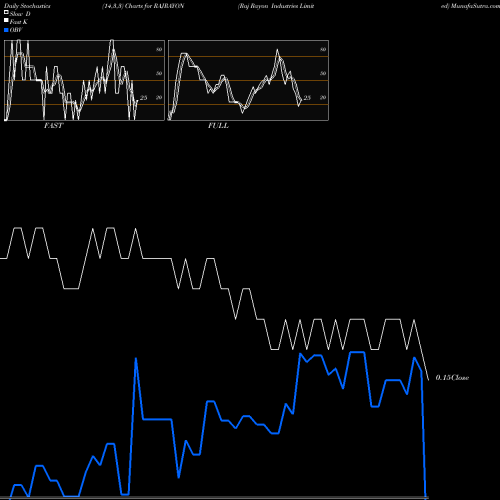Click the '(14,3,3) Charts for RAJRAYON' text
This screenshot has height=500, width=500.
point(143,6)
